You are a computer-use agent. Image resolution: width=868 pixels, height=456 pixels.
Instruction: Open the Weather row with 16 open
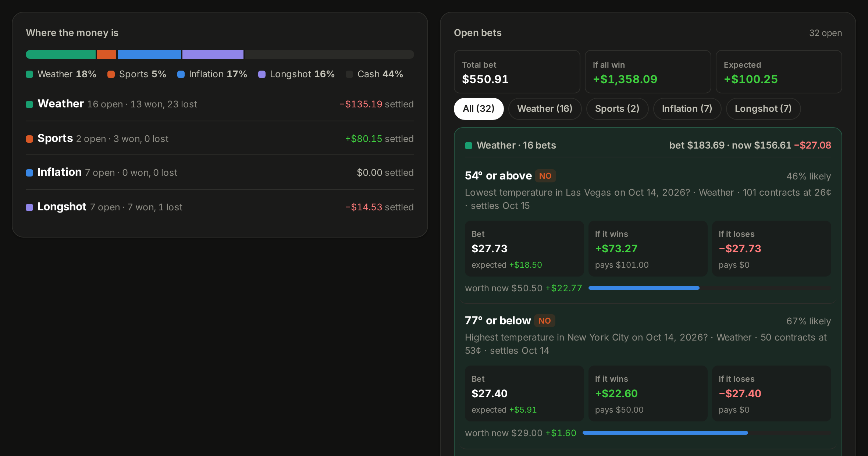click(220, 104)
